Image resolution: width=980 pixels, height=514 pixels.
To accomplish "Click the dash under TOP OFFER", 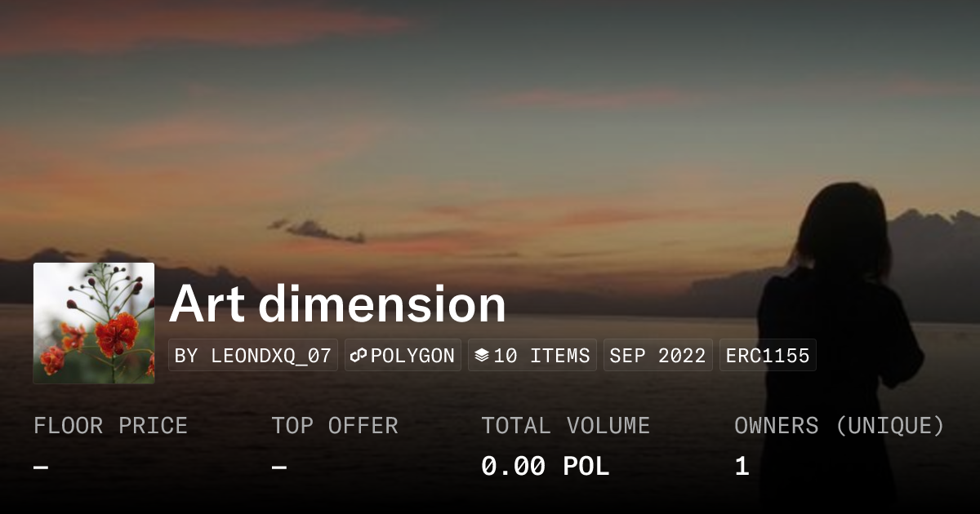I will pos(278,467).
